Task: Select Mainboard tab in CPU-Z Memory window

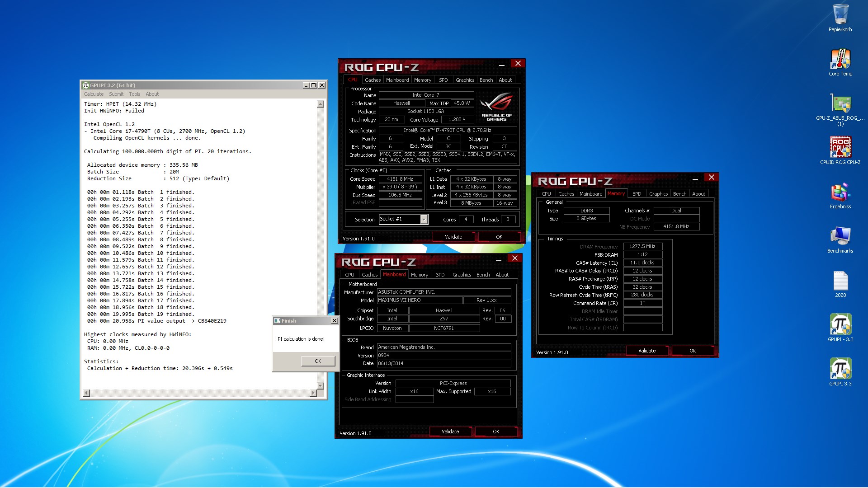Action: (591, 194)
